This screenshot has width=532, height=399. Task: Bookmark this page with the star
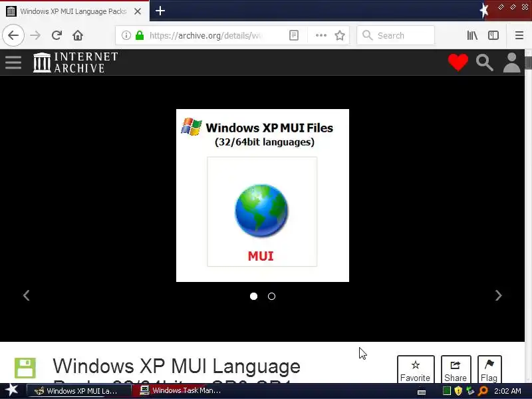340,35
